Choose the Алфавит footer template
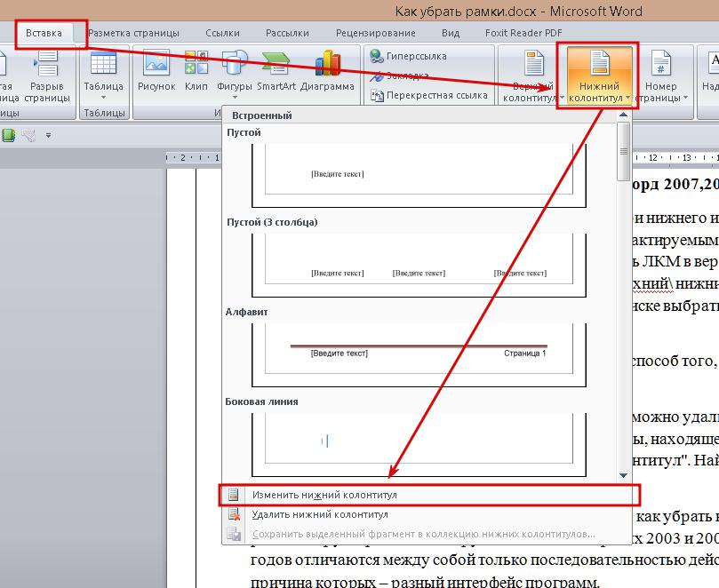Viewport: 719px width, 588px height. pos(419,355)
